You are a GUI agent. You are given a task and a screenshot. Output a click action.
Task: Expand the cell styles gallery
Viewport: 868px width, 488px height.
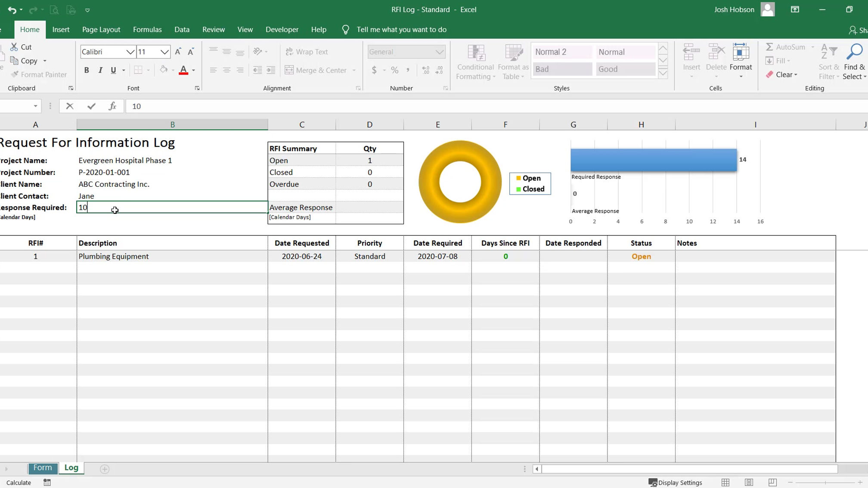663,74
